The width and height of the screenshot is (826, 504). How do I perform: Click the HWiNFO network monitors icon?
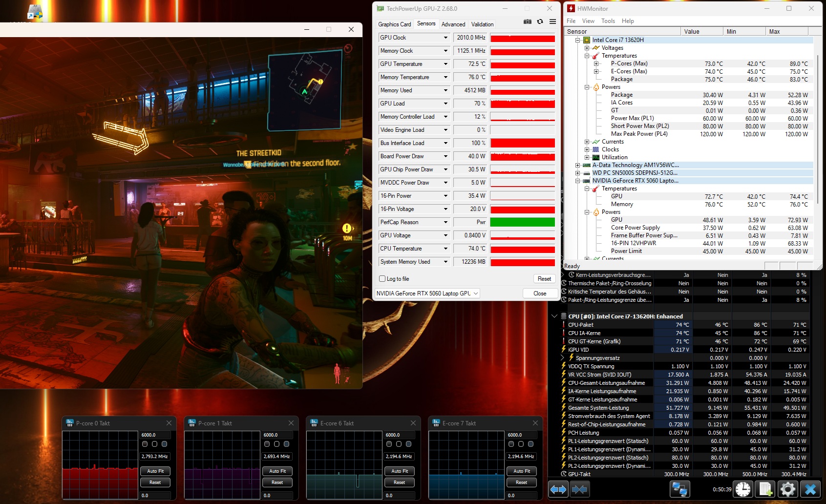679,489
